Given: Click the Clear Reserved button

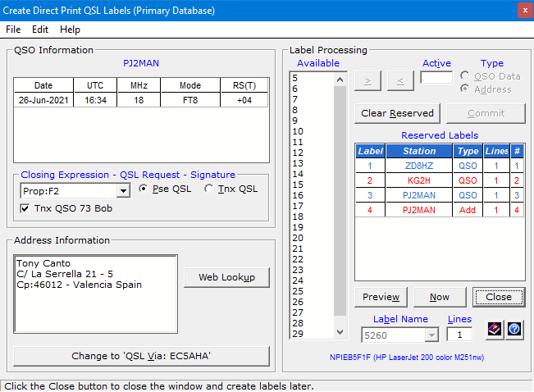Looking at the screenshot, I should (x=397, y=113).
